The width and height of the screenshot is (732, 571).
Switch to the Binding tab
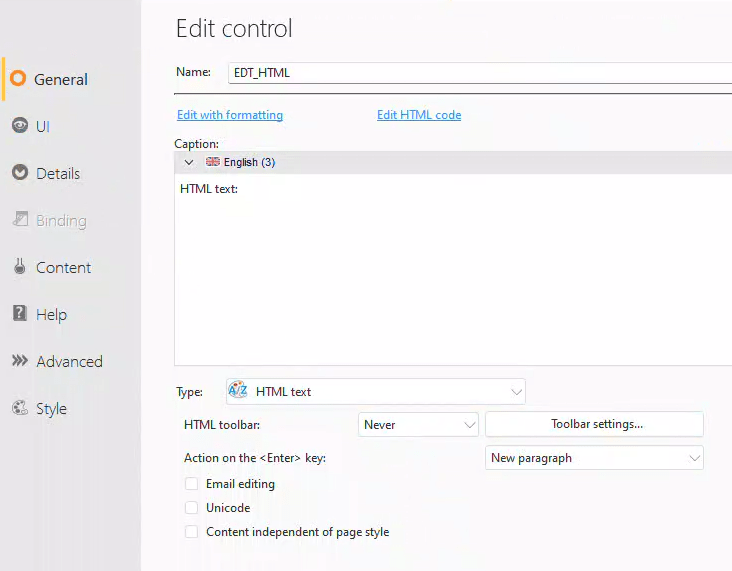[60, 220]
